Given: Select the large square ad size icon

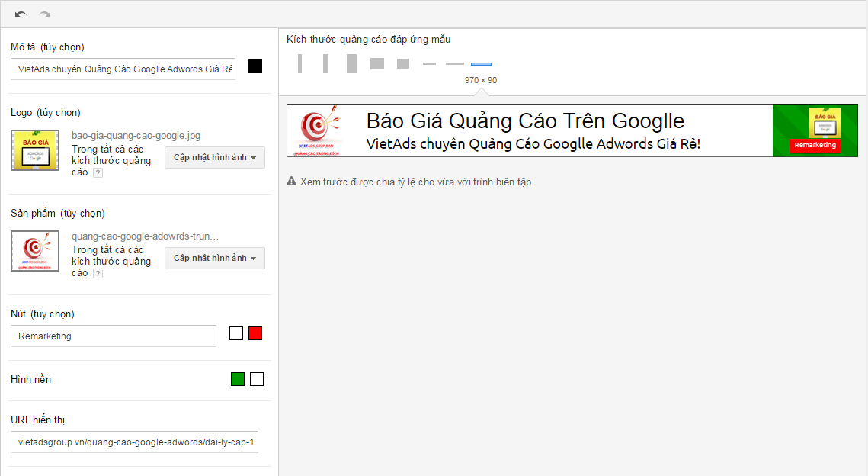Looking at the screenshot, I should [376, 63].
